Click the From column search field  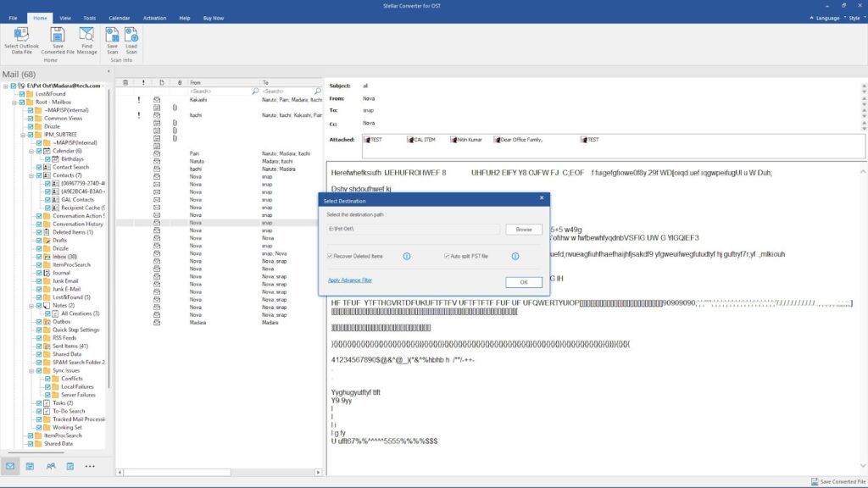pyautogui.click(x=220, y=91)
